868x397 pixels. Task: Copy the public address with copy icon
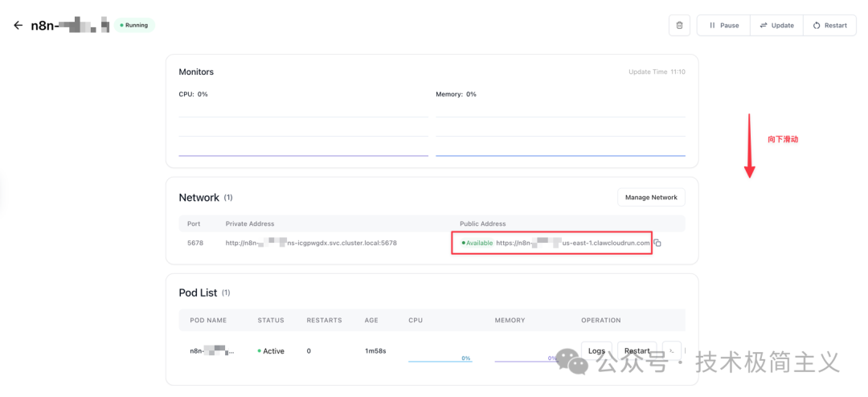[657, 243]
